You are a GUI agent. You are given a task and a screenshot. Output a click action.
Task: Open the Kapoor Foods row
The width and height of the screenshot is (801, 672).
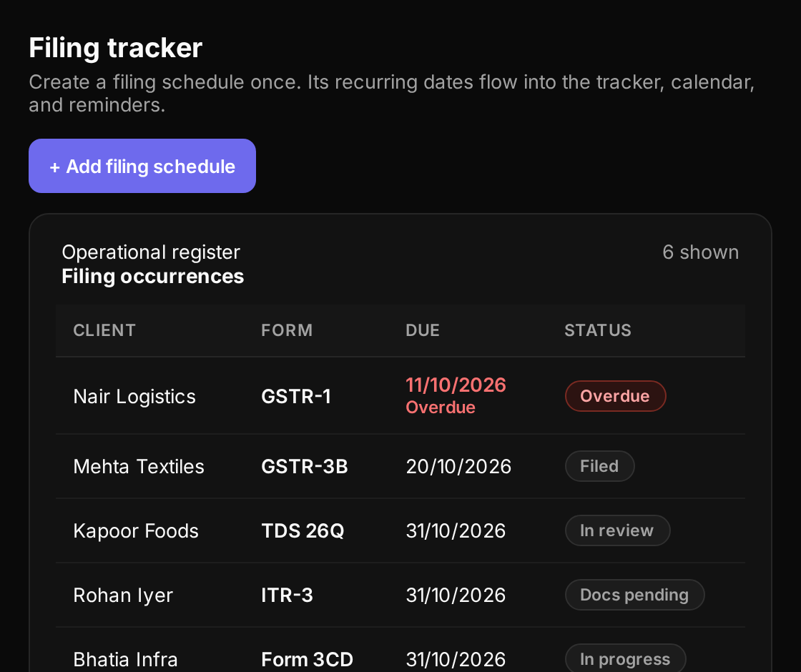(x=400, y=530)
